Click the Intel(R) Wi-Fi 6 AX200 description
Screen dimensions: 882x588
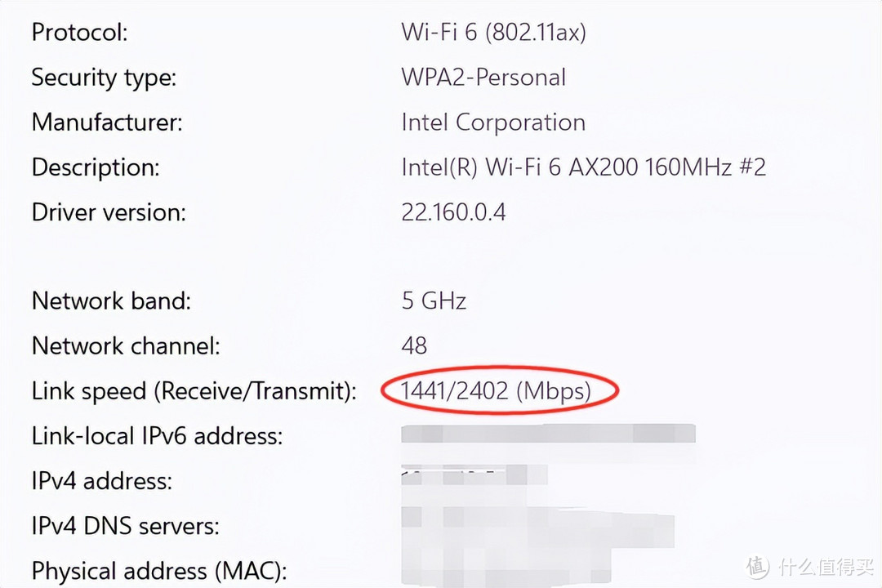point(583,167)
